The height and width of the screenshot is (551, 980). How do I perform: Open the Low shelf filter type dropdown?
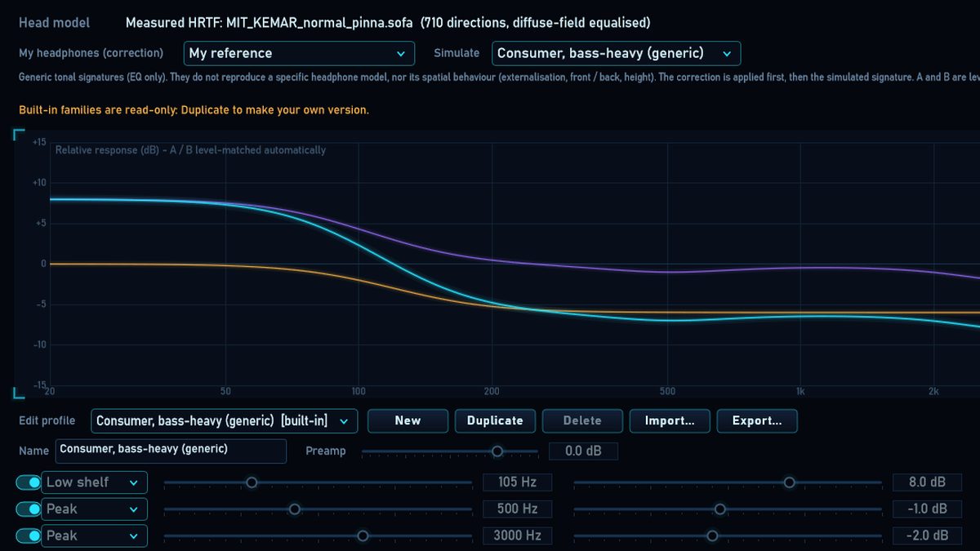pyautogui.click(x=94, y=482)
